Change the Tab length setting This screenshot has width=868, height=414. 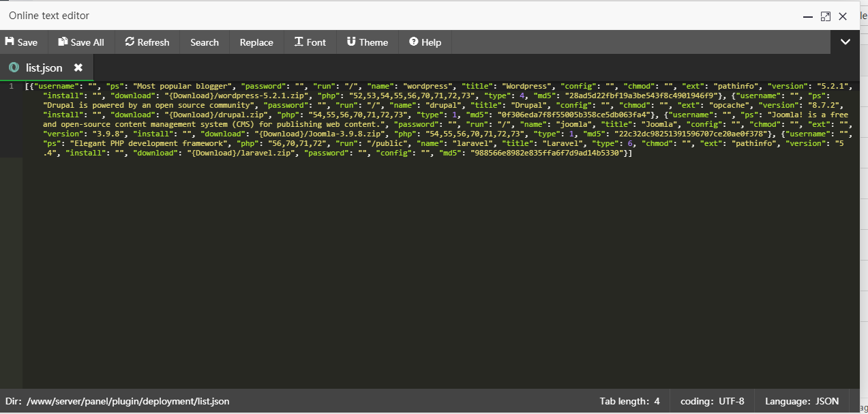(629, 401)
